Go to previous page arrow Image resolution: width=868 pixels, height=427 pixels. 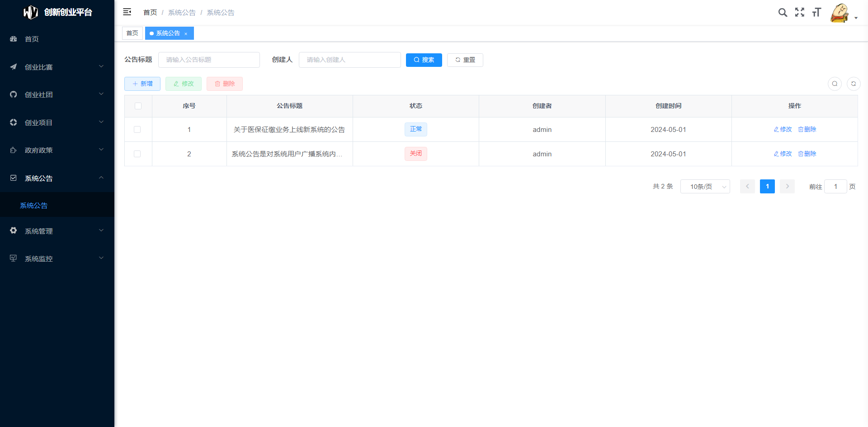[x=747, y=187]
